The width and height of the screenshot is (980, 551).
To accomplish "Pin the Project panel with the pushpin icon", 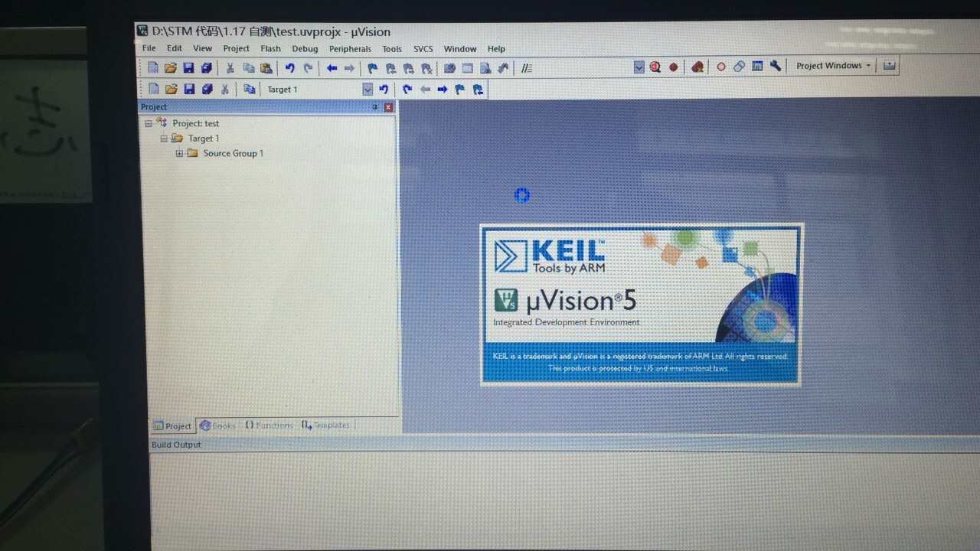I will [374, 107].
